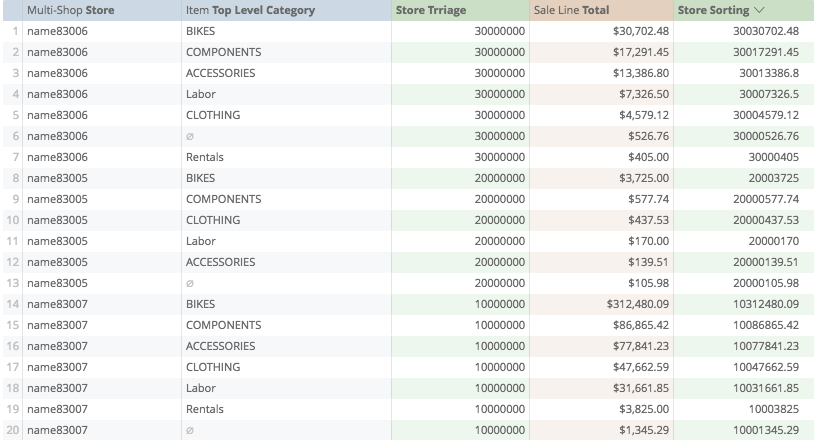Viewport: 815px width, 440px height.
Task: Select Labor category in row 18
Action: point(201,388)
